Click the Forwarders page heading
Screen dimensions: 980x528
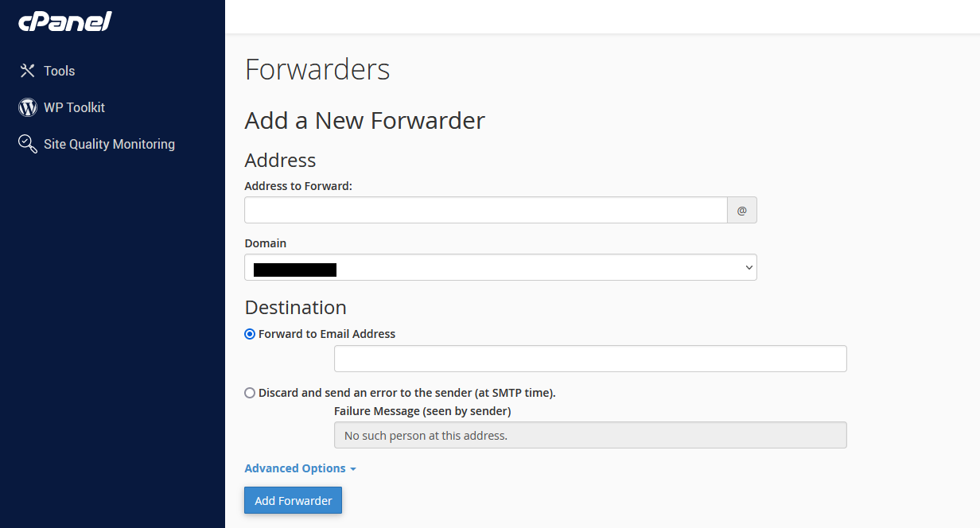[317, 70]
